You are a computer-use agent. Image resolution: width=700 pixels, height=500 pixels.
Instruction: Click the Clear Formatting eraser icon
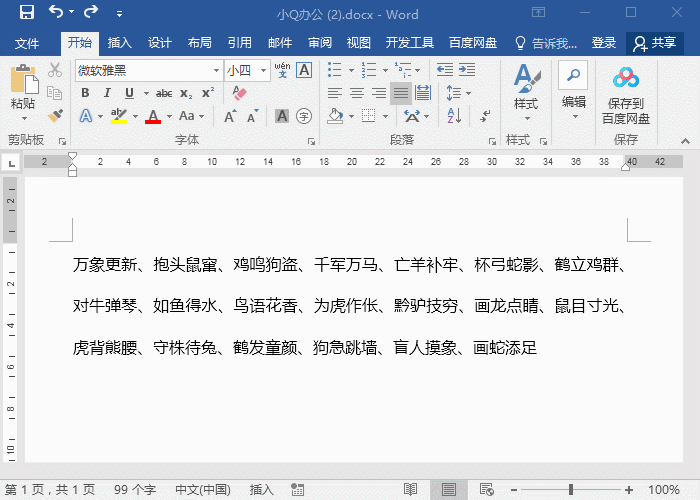click(x=238, y=93)
